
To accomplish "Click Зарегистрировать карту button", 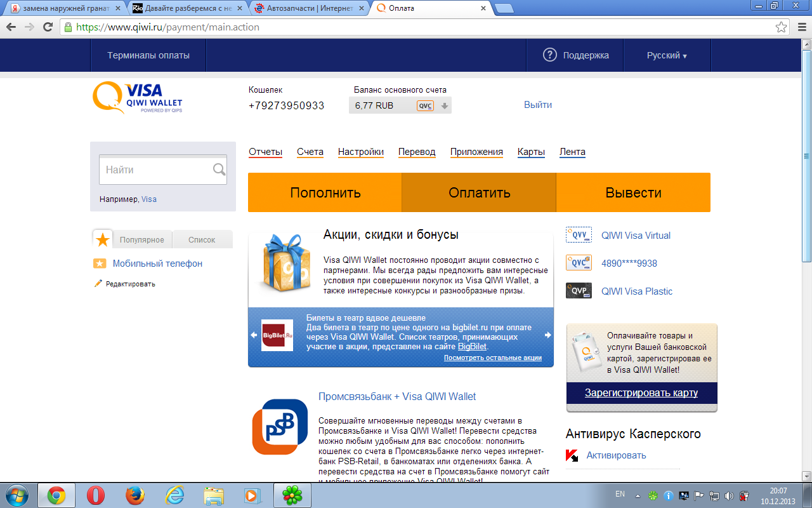I will [641, 392].
